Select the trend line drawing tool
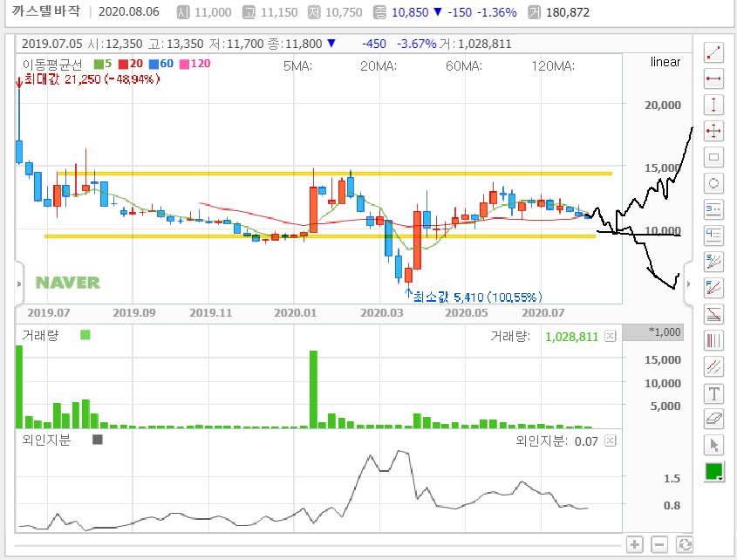 (x=713, y=52)
